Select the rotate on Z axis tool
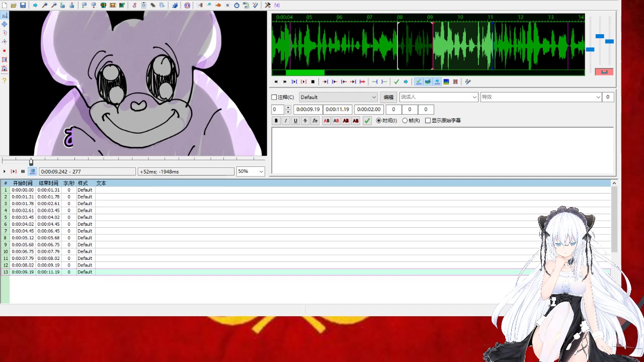 5,33
